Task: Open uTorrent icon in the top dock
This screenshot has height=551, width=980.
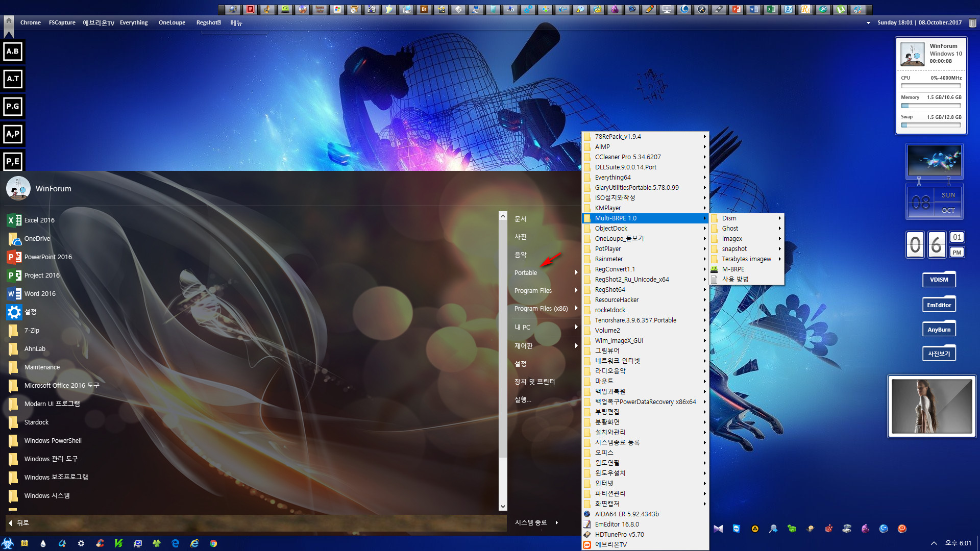Action: click(840, 9)
